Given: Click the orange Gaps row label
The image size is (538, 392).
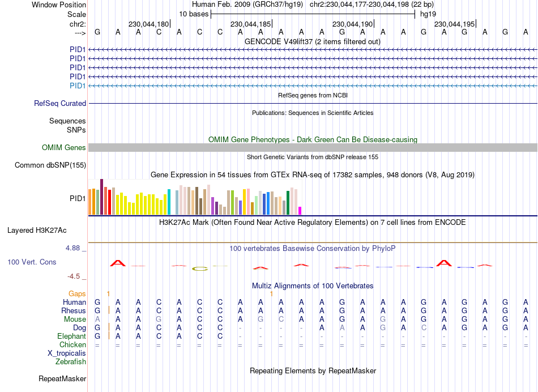Looking at the screenshot, I should click(77, 293).
